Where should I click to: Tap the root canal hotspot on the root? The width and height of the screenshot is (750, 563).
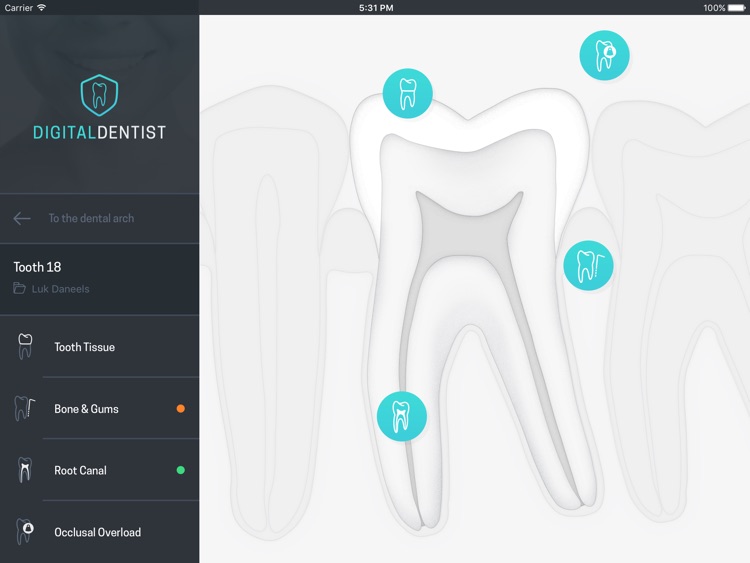[402, 416]
